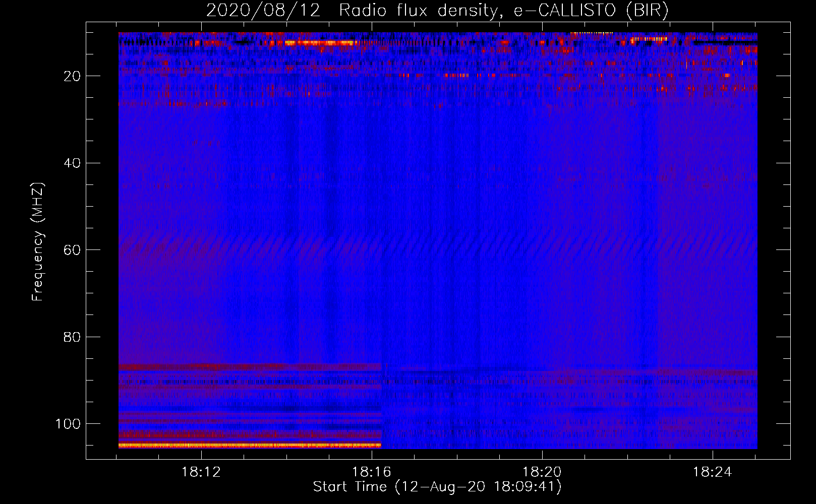Click the diagonal striped interference band at 60 MHz
The width and height of the screenshot is (816, 504).
438,246
